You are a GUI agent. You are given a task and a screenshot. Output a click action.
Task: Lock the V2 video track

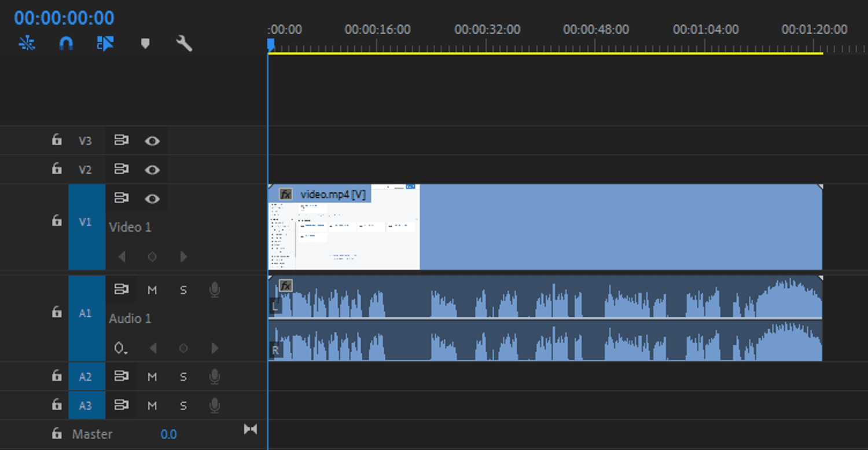56,169
